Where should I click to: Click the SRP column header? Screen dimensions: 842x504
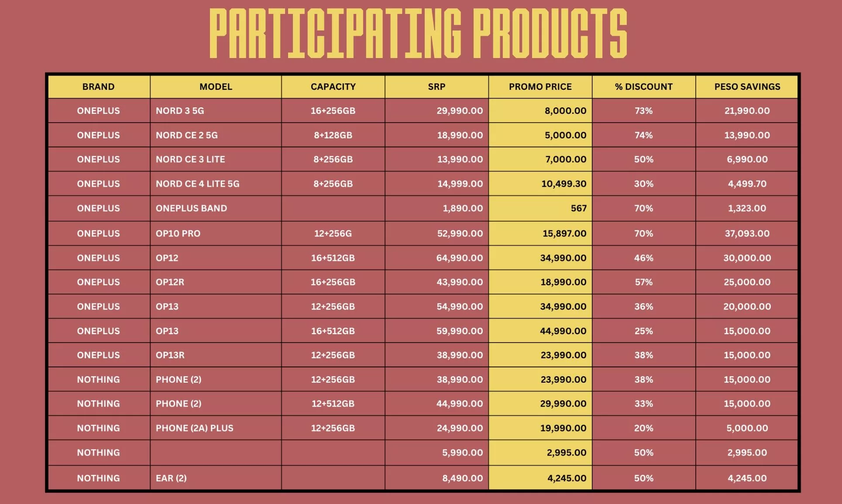pyautogui.click(x=436, y=86)
